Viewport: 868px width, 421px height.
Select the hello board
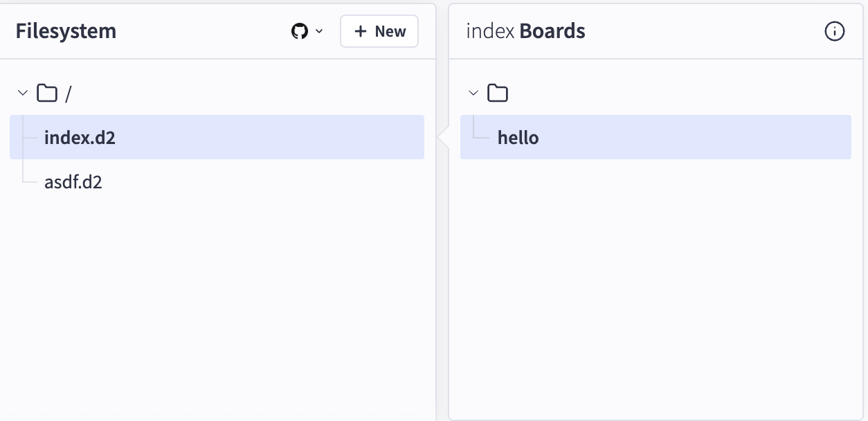(518, 137)
